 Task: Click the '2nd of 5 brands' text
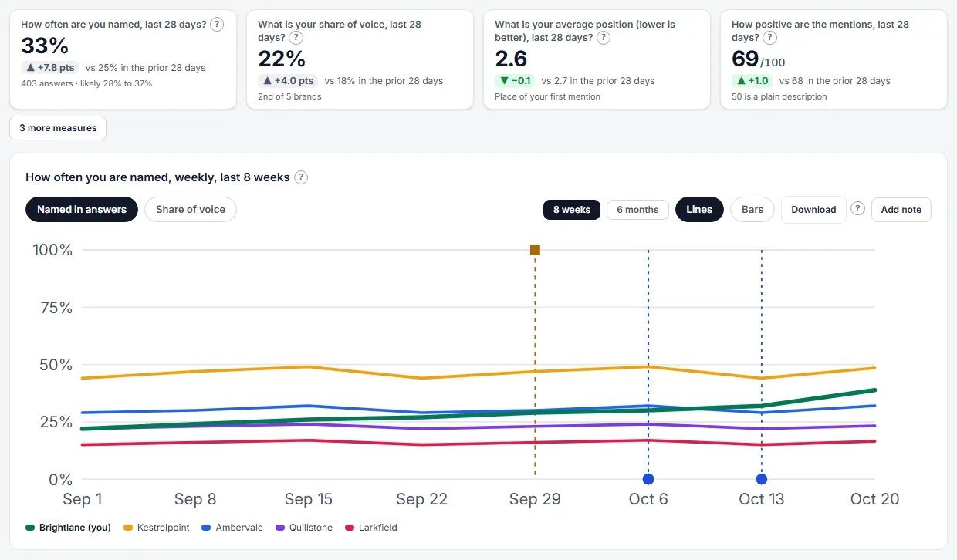[289, 96]
